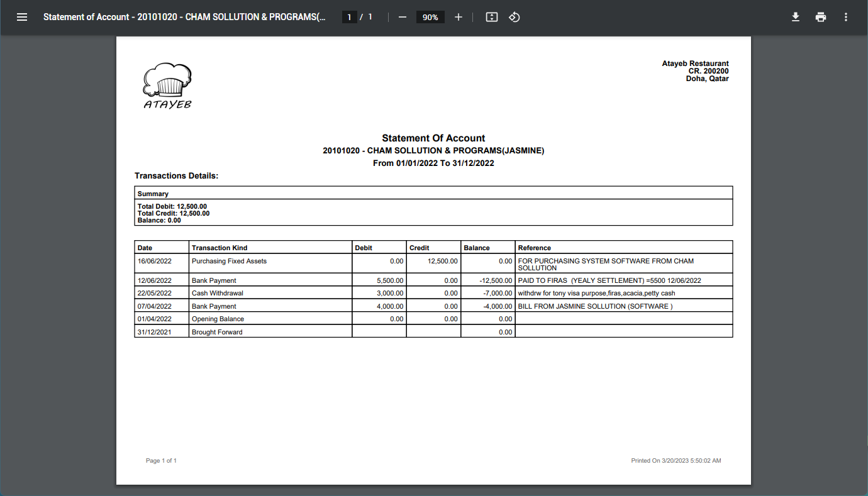Click the From 01/01/2022 To 31/12/2022 line

pos(433,163)
